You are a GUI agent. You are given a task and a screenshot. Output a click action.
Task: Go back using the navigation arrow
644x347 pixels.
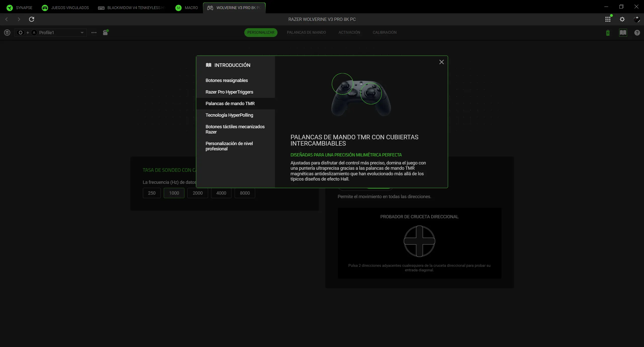6,19
